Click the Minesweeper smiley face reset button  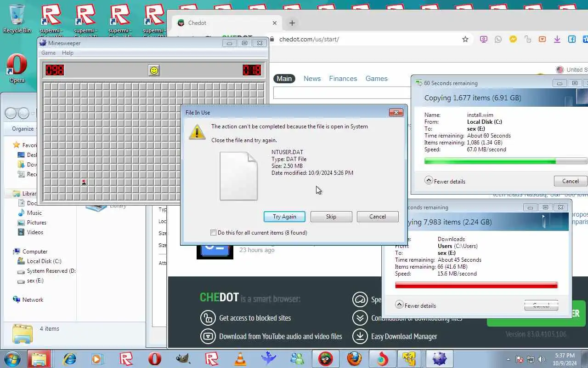coord(154,70)
